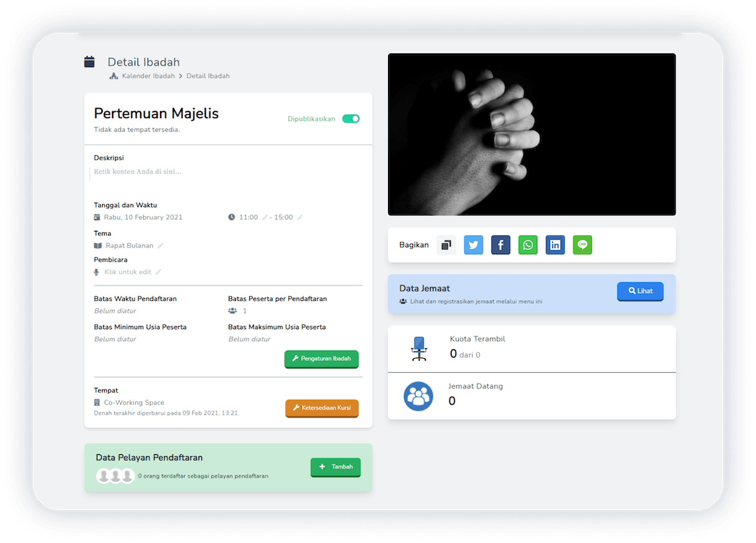Click the pencil icon beside start time 11:00
This screenshot has height=543, width=756.
click(265, 217)
